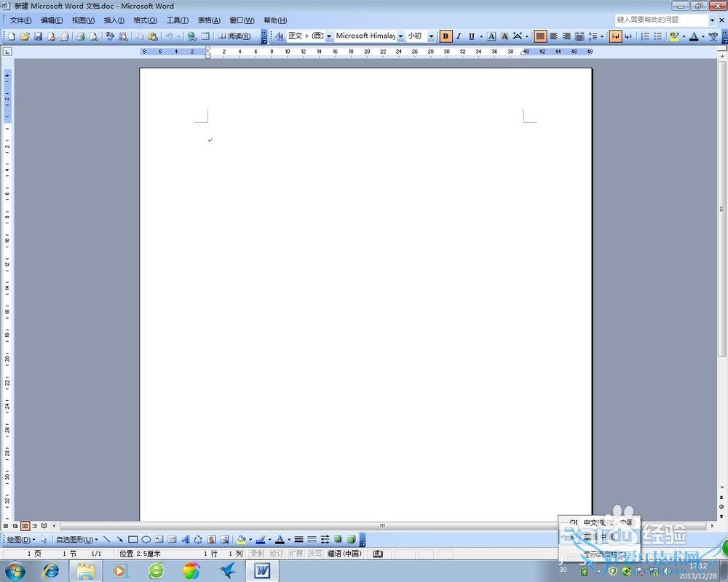Click the Paste clipboard icon
This screenshot has height=582, width=728.
pos(153,36)
